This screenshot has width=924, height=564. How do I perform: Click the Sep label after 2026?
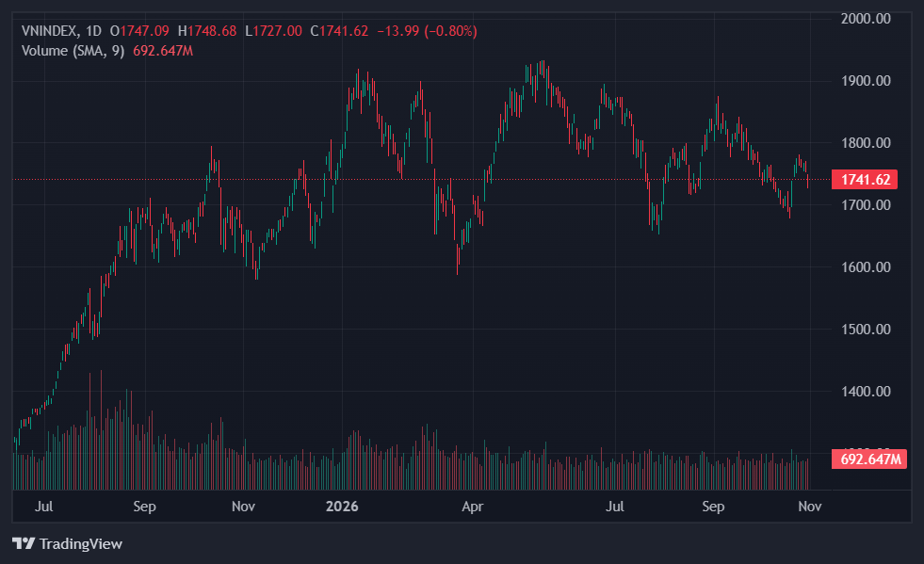(713, 507)
